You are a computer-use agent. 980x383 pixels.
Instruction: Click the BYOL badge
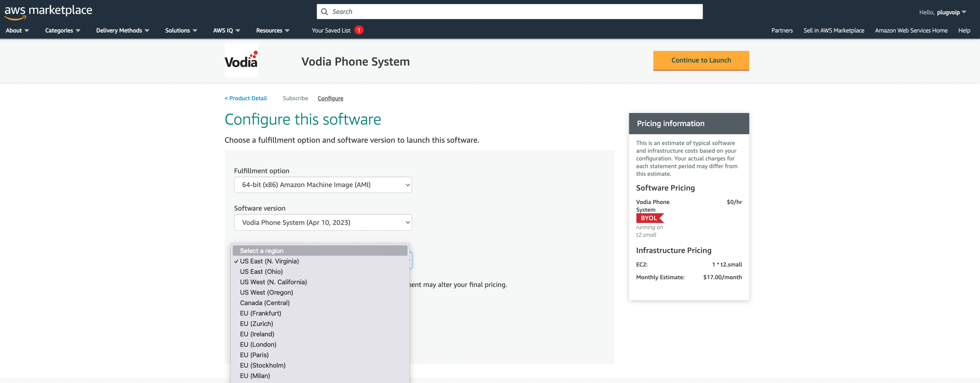coord(649,218)
